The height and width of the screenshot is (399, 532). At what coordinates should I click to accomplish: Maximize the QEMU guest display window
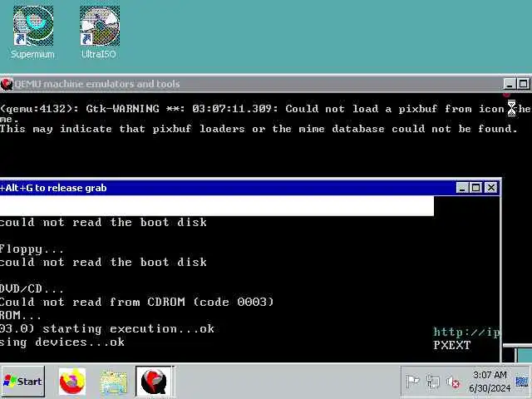tap(476, 188)
